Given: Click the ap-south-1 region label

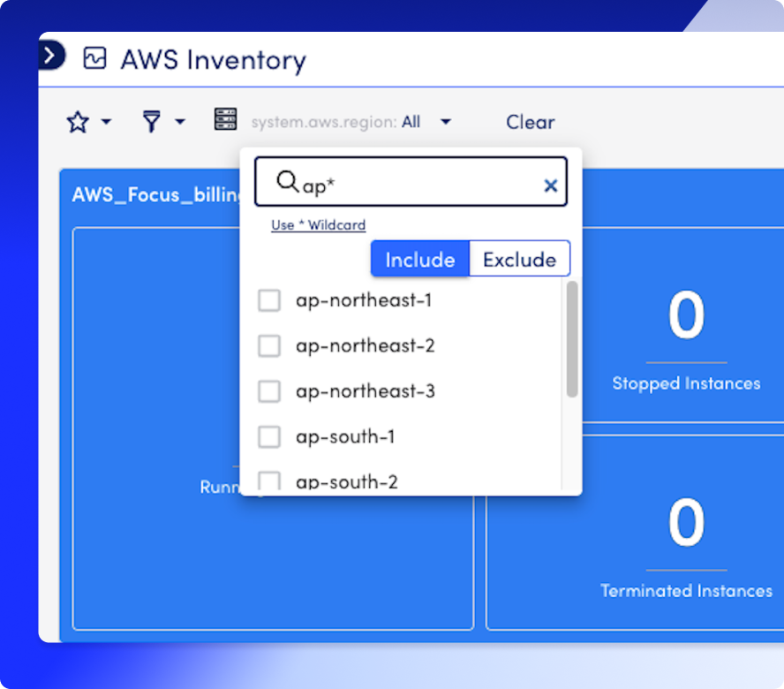Looking at the screenshot, I should (x=345, y=437).
